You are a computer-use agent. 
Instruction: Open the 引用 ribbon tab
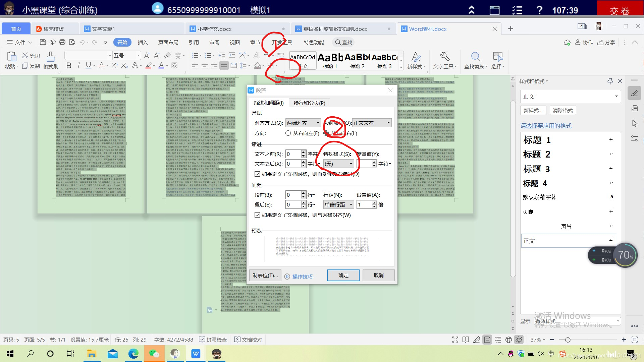pyautogui.click(x=194, y=42)
